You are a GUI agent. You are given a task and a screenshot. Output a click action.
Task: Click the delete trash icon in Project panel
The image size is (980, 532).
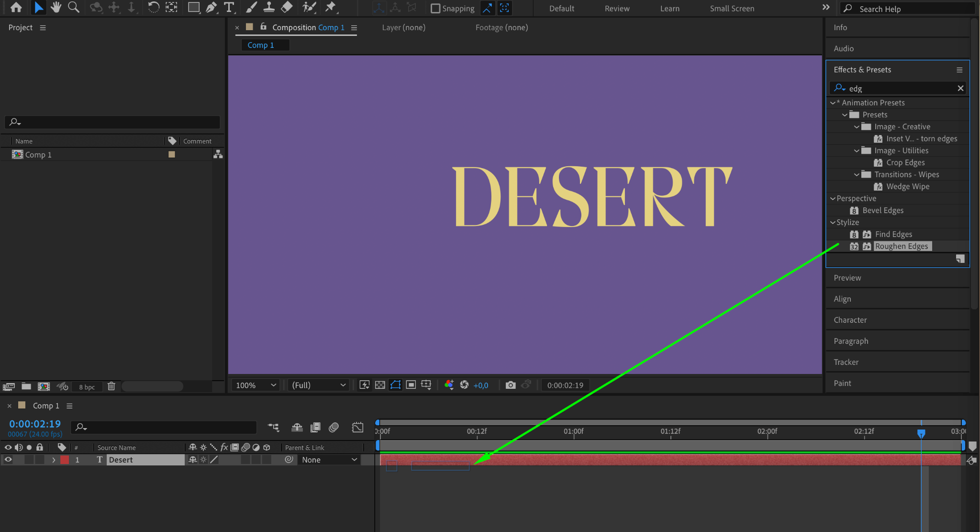coord(111,386)
